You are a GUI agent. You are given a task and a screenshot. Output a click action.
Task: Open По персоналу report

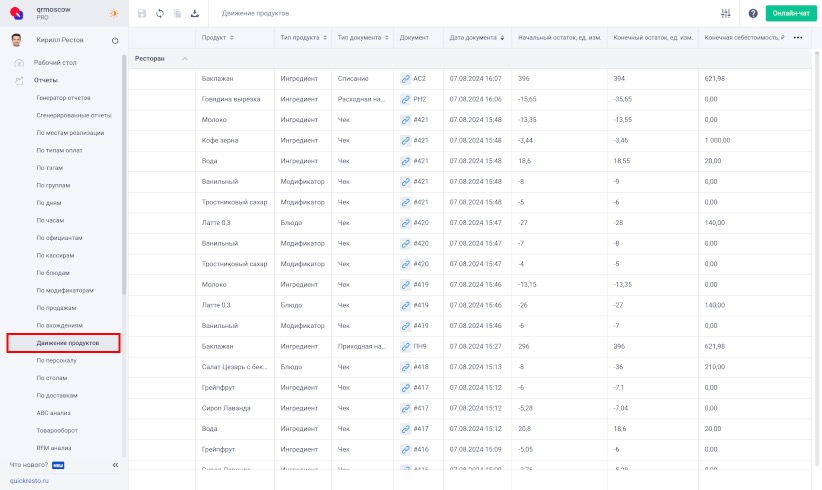pyautogui.click(x=56, y=361)
